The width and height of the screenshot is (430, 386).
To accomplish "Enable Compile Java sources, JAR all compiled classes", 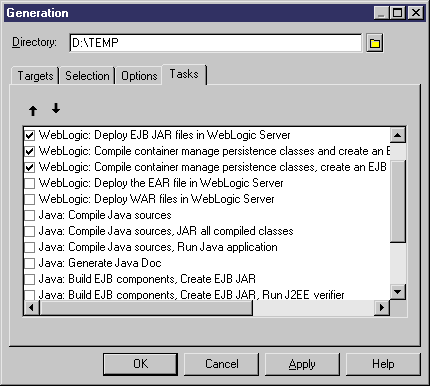I will [x=30, y=231].
